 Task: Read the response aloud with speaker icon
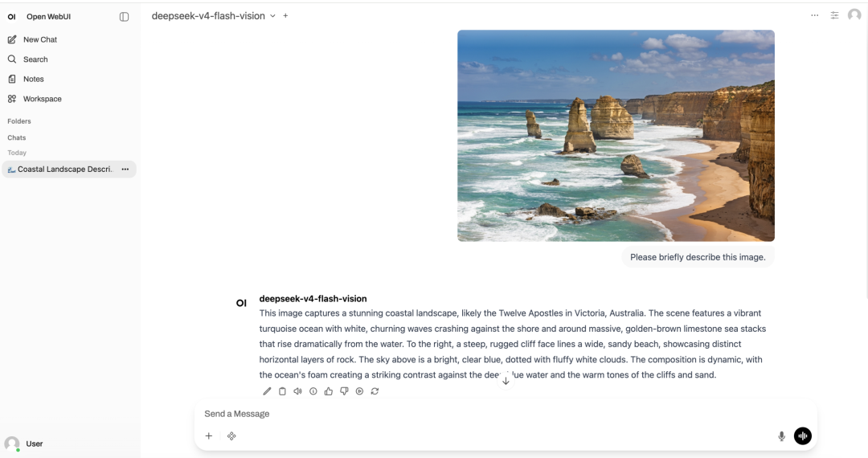point(298,391)
